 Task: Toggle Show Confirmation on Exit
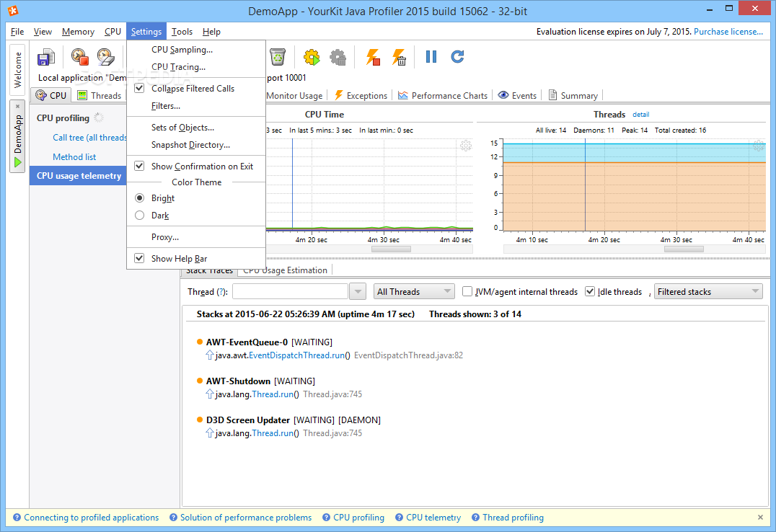140,166
